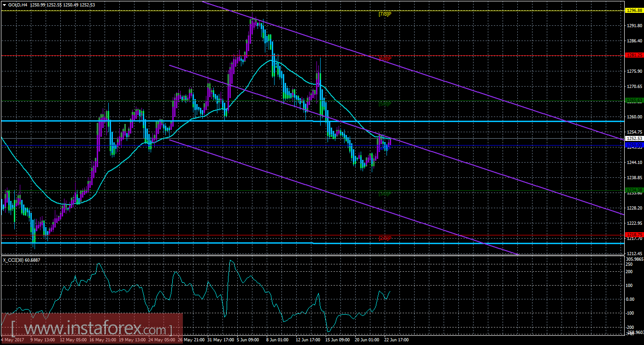Click the 305.9865 CCI scale value
Image resolution: width=644 pixels, height=345 pixels.
(x=635, y=259)
